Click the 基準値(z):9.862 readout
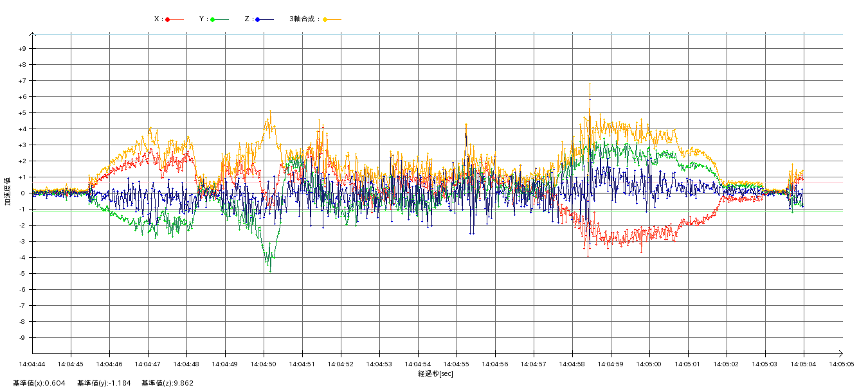 (x=167, y=383)
